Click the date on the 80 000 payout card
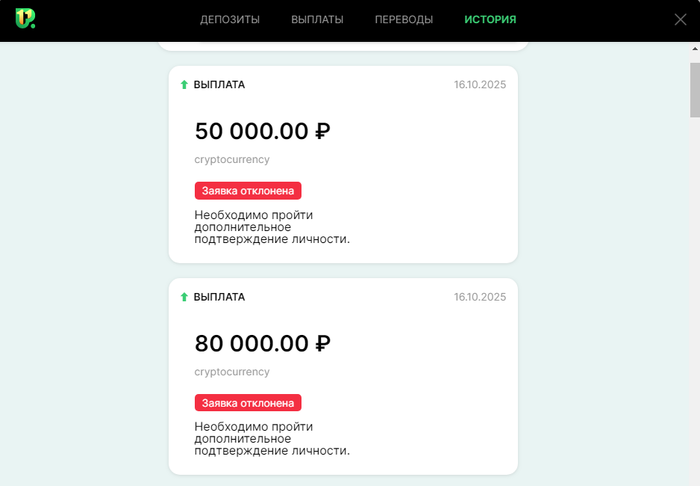700x486 pixels. 480,297
